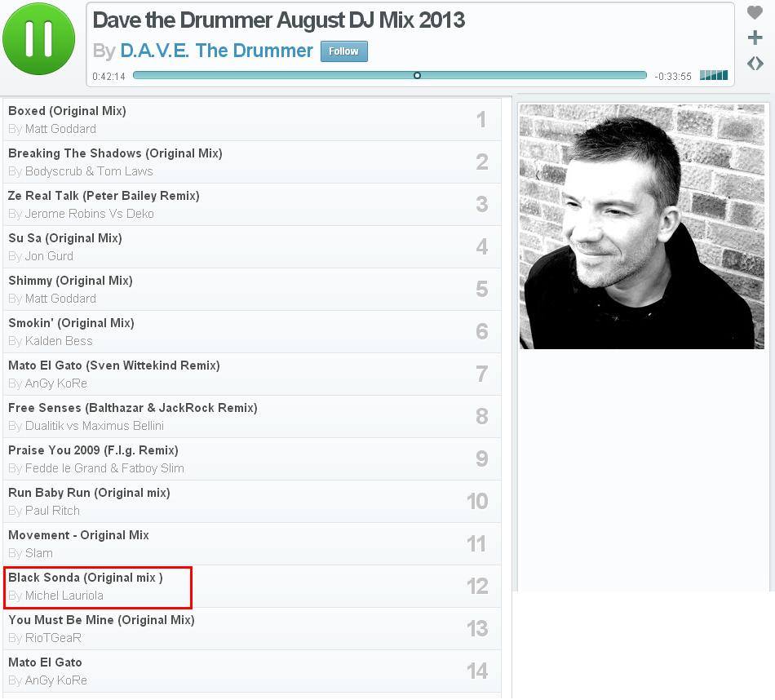The image size is (775, 700).
Task: Follow D.A.V.E. The Drummer
Action: coord(343,51)
